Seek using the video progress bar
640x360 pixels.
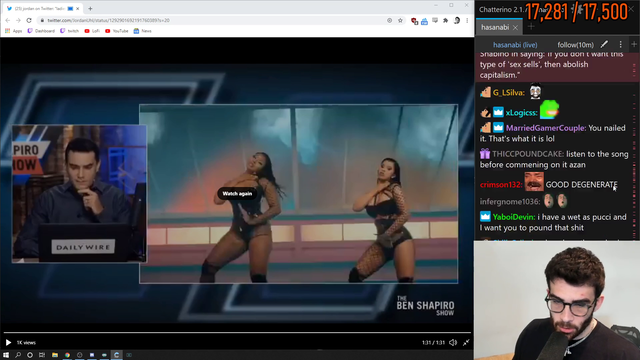237,333
